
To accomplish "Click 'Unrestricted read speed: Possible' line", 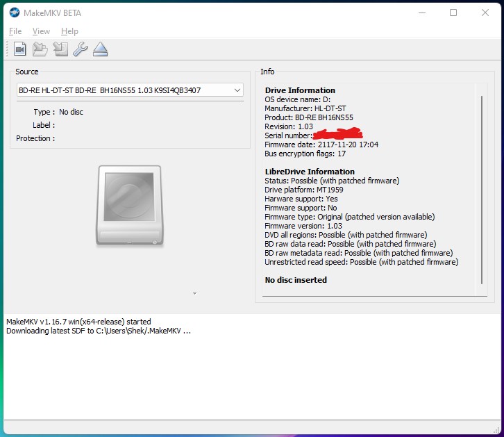I will 361,261.
